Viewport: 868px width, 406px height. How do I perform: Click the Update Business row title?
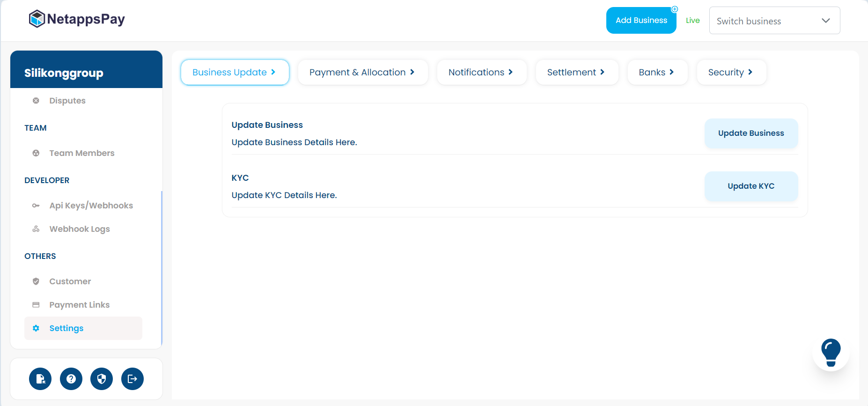point(267,125)
